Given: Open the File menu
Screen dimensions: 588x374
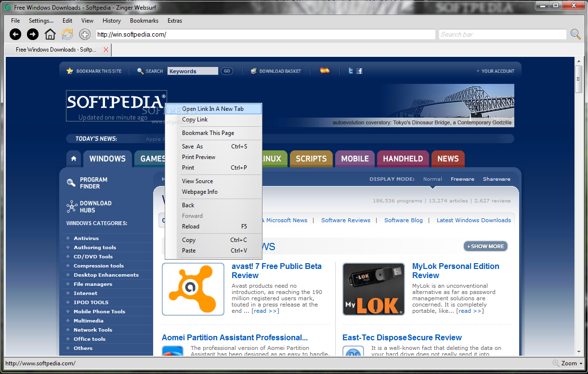Looking at the screenshot, I should (x=15, y=21).
